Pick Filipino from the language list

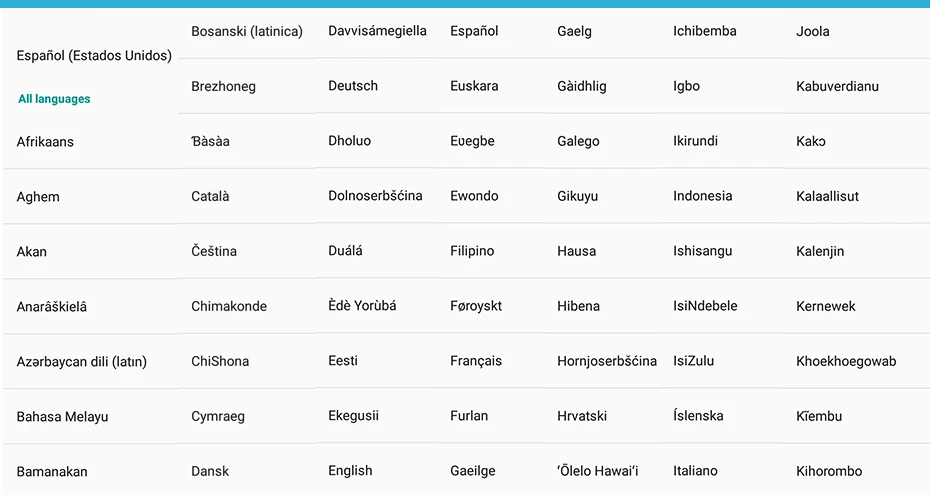(472, 251)
